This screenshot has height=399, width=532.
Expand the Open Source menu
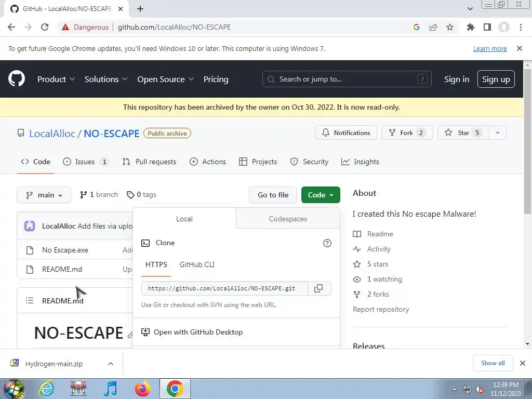click(166, 79)
